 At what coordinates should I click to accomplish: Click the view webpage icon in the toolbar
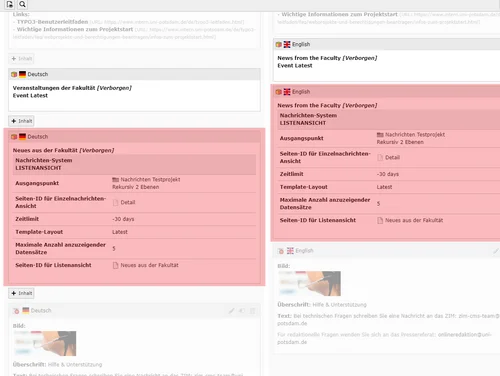click(10, 4)
